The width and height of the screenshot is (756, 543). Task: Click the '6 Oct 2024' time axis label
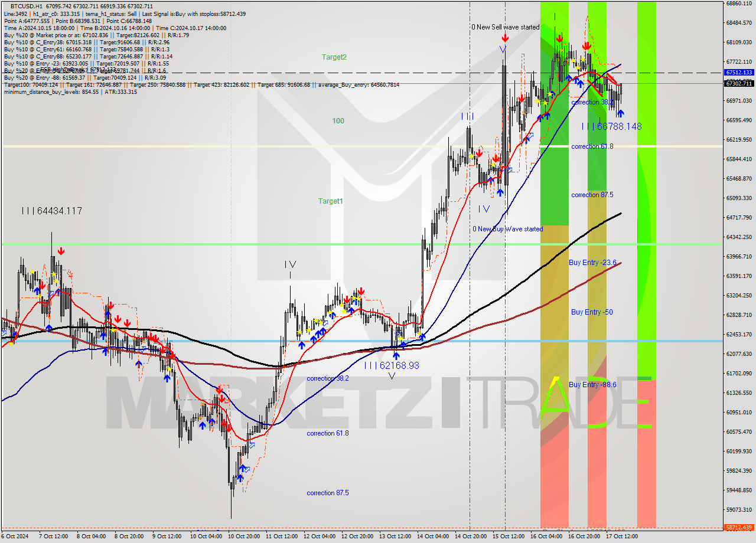(x=14, y=537)
